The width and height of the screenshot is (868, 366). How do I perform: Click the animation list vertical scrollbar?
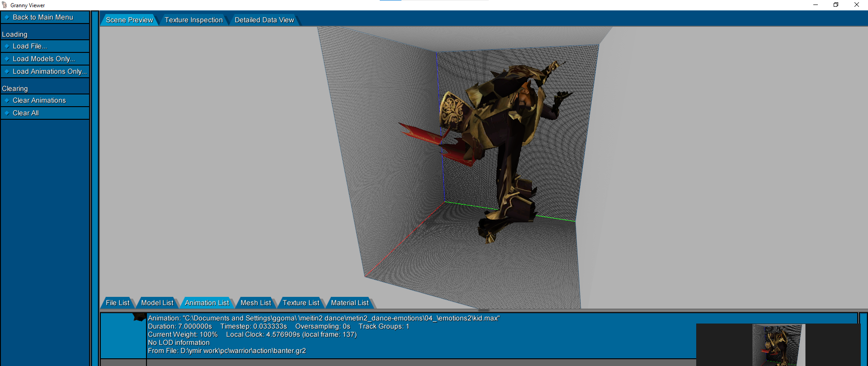coord(863,339)
